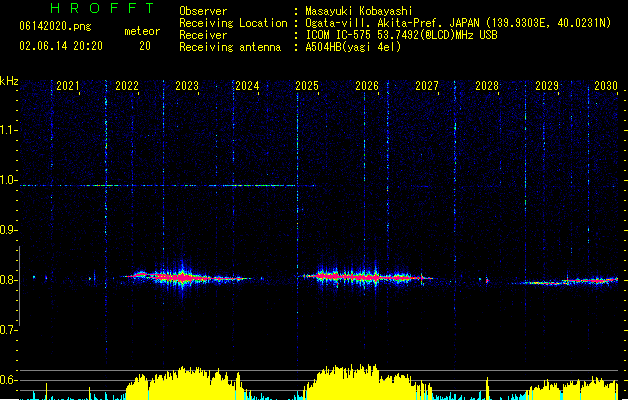
Task: Click the Receiving Location field label
Action: click(x=233, y=23)
